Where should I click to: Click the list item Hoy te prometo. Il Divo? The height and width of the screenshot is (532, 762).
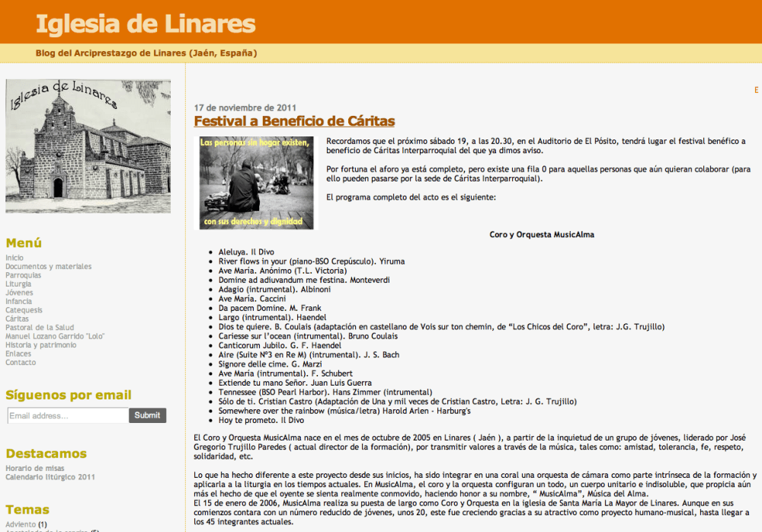[261, 420]
